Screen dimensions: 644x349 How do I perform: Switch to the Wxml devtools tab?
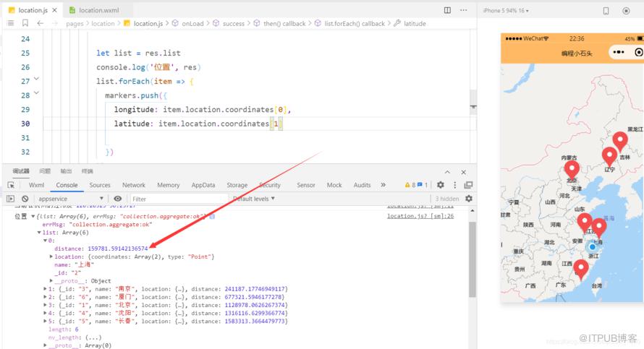37,185
